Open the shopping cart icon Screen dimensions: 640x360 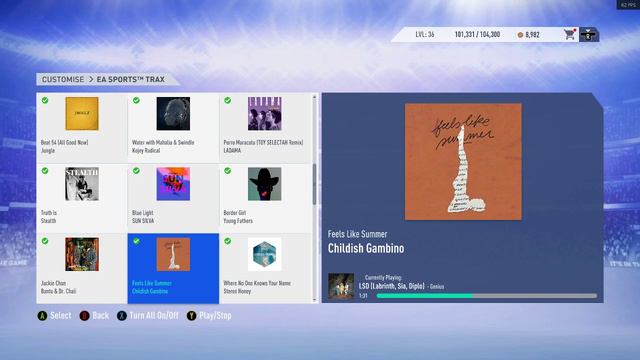coord(569,35)
